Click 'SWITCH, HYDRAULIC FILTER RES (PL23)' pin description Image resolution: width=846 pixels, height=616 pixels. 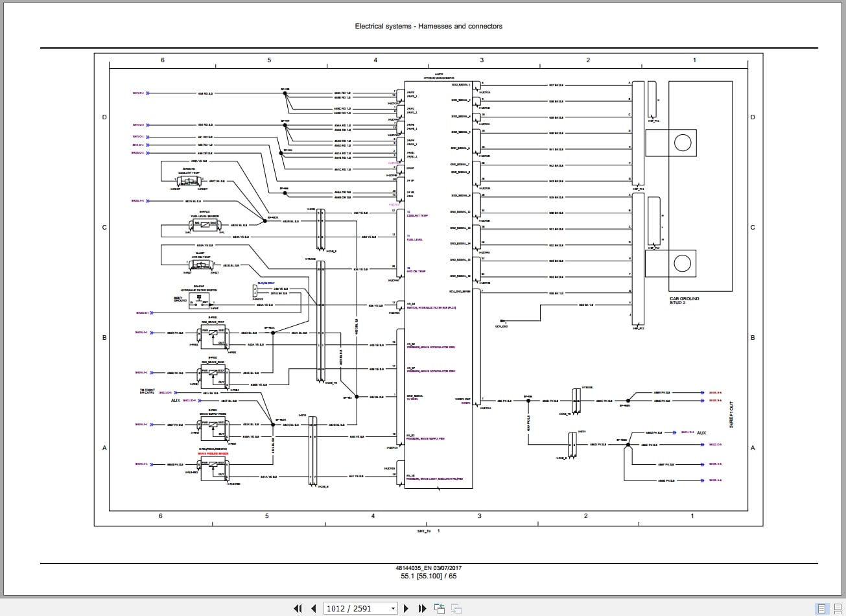coord(431,307)
